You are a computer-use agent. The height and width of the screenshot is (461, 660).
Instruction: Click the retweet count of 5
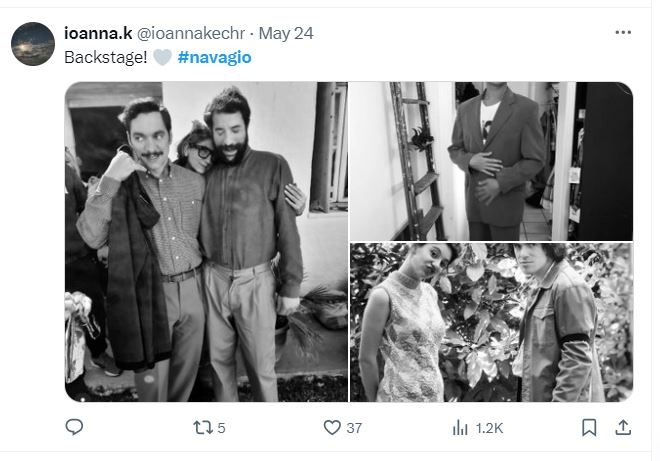(x=221, y=428)
